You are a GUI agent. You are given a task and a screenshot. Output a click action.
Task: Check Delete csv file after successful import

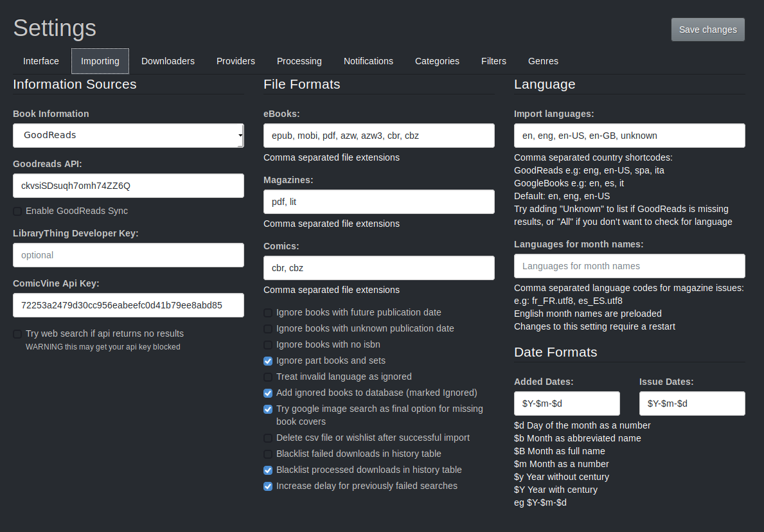(x=268, y=438)
